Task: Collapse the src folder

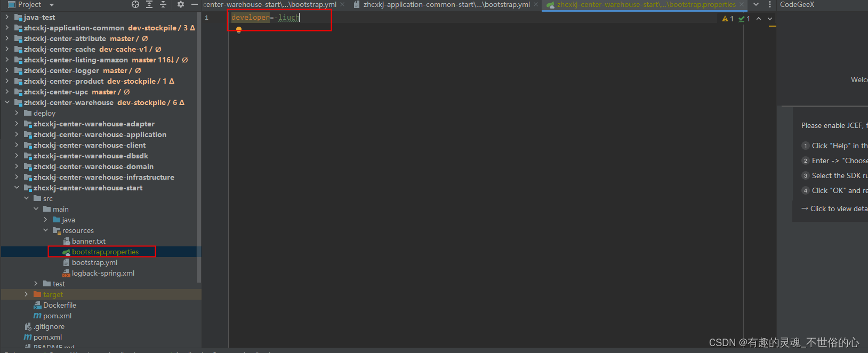Action: pyautogui.click(x=26, y=198)
